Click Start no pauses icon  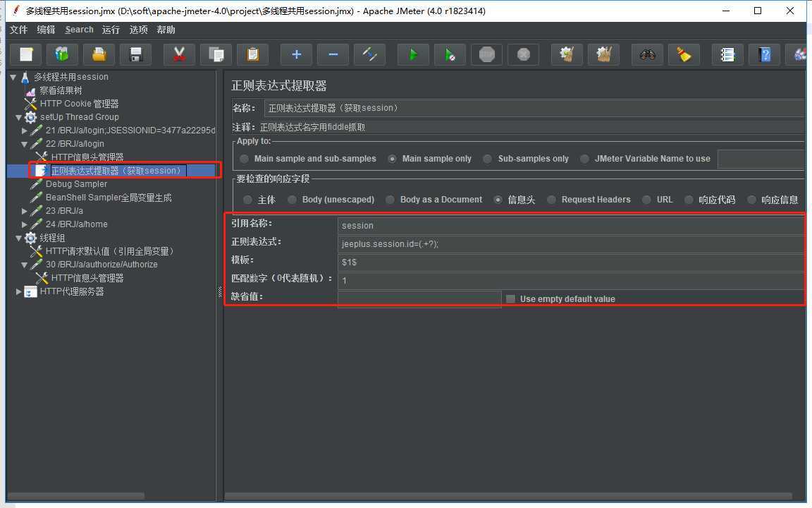(x=450, y=54)
